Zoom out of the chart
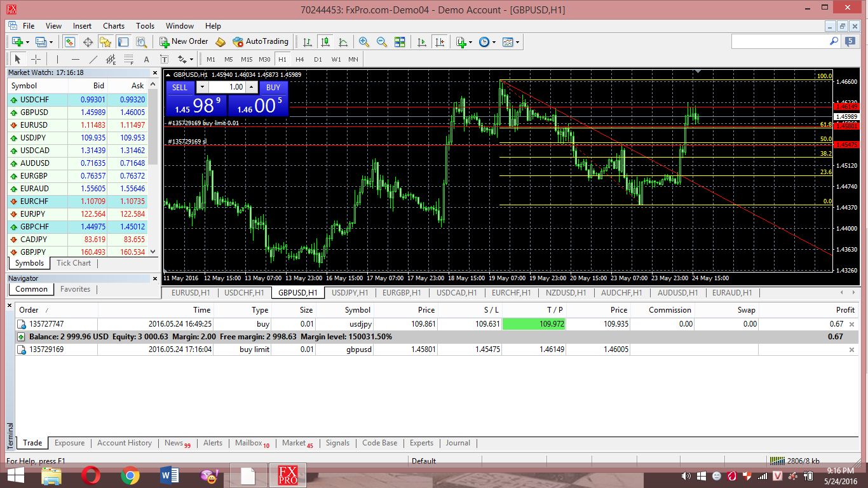The image size is (868, 488). (x=382, y=42)
